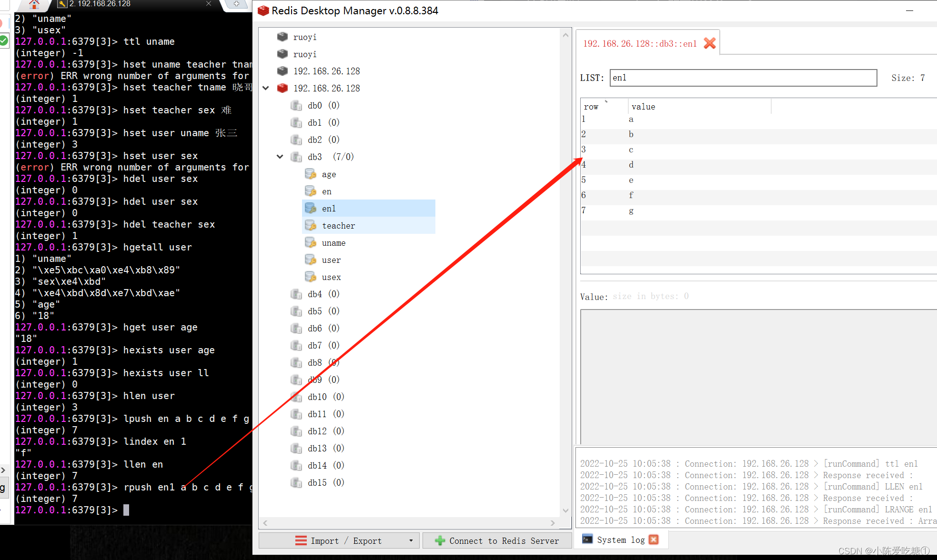Click the key icon beside usex
This screenshot has width=937, height=560.
point(311,277)
